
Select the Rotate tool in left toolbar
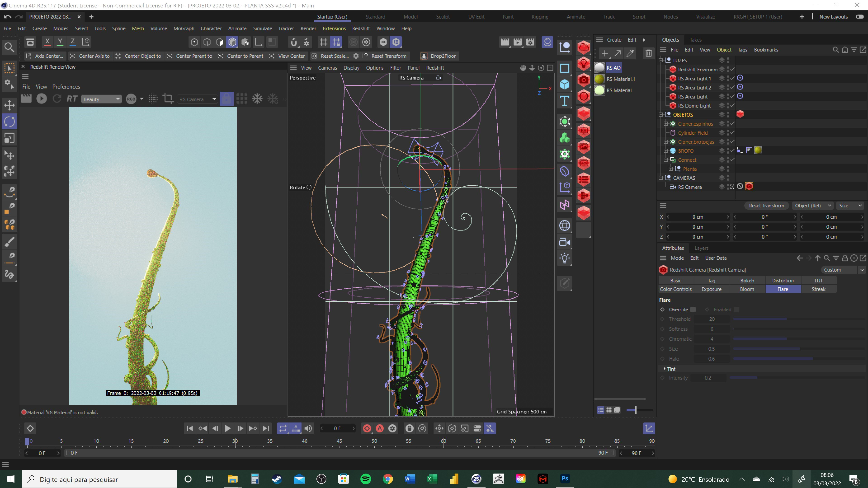(x=9, y=122)
